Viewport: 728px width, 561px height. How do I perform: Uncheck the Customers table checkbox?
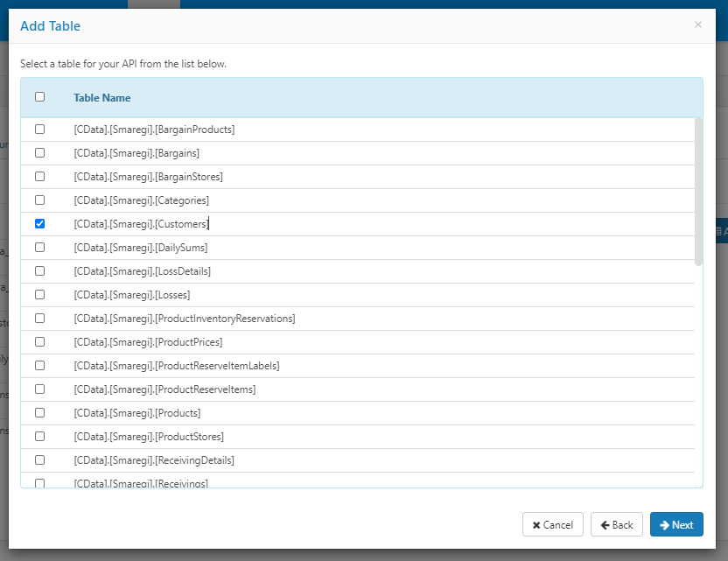pyautogui.click(x=40, y=224)
